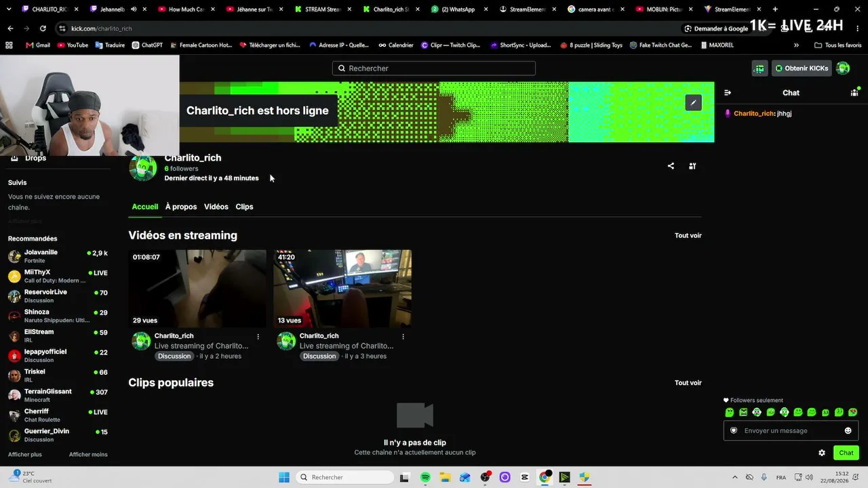Click the Discussion tag on the 29 vues video
This screenshot has width=868, height=488.
pos(174,357)
